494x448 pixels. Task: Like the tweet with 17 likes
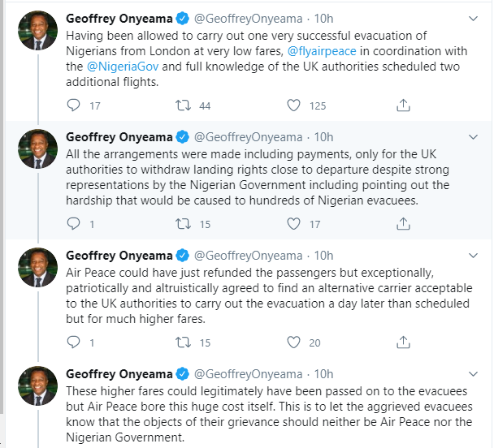(x=294, y=224)
